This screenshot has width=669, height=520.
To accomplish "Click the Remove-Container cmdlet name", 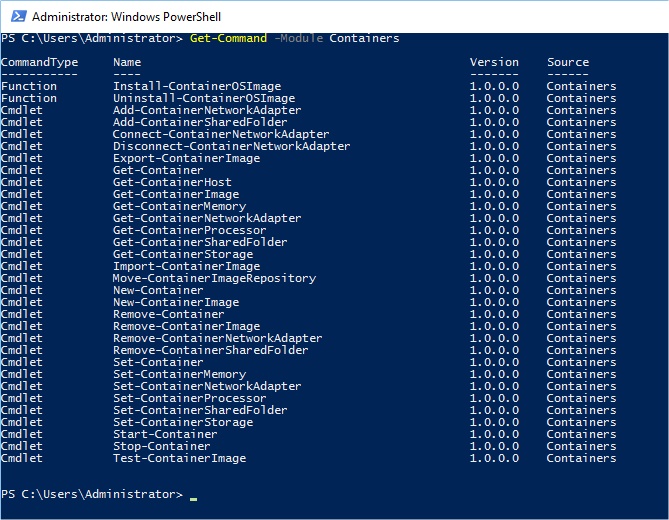I will click(x=169, y=314).
